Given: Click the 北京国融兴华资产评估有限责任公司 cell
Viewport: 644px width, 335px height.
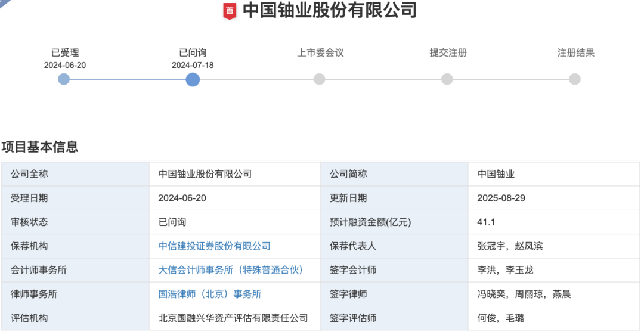Looking at the screenshot, I should [x=235, y=318].
